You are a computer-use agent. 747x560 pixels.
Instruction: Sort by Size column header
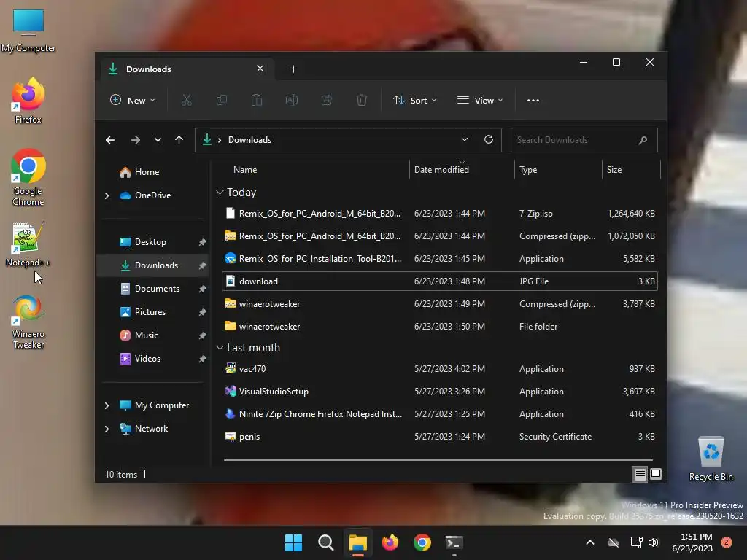(x=614, y=169)
